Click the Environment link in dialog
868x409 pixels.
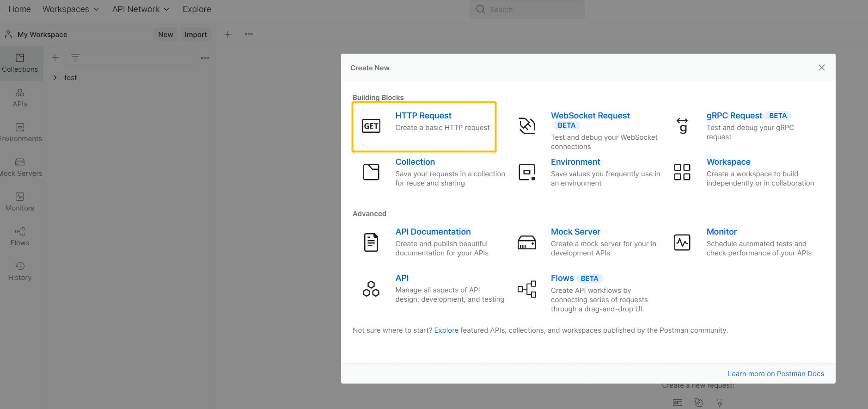(575, 162)
